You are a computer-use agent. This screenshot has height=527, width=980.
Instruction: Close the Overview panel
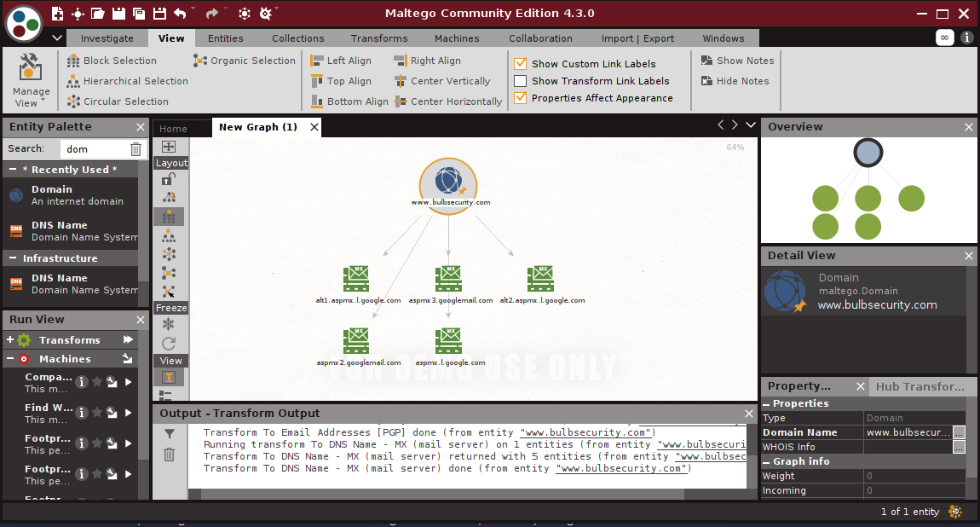point(968,127)
